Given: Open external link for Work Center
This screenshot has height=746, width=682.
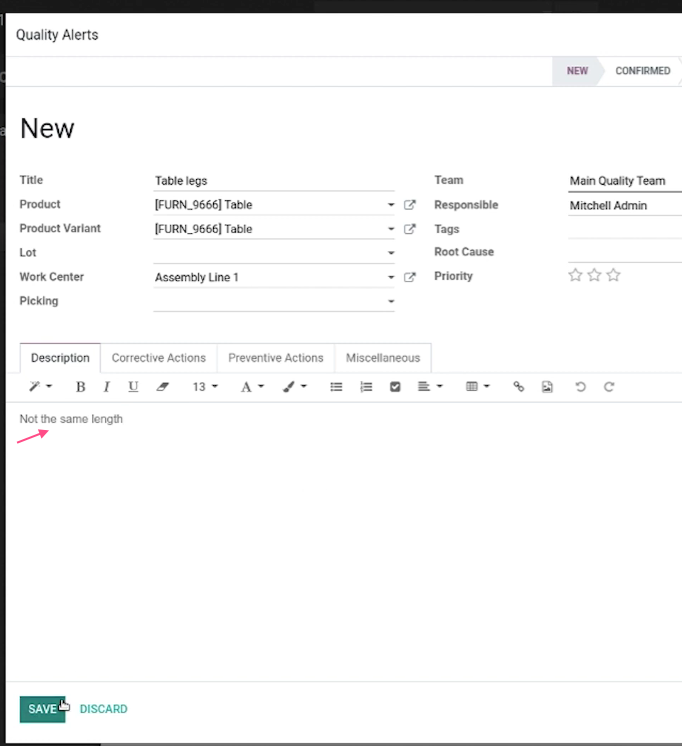Looking at the screenshot, I should coord(409,277).
